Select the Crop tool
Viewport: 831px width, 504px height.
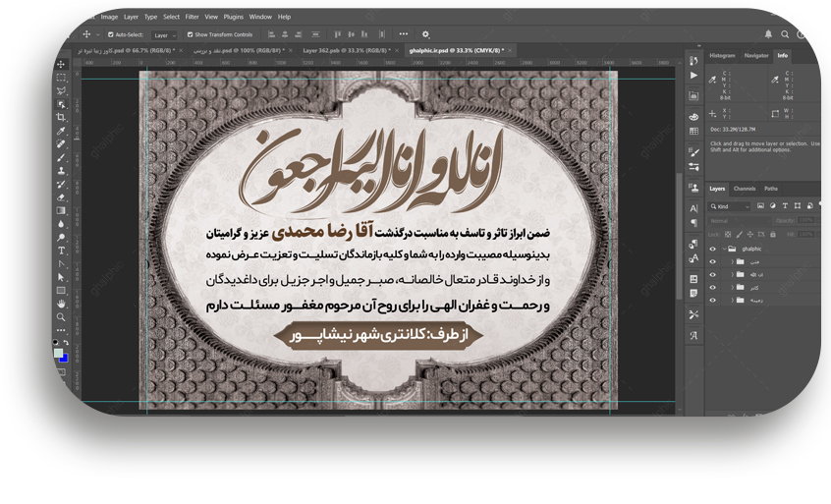click(61, 117)
